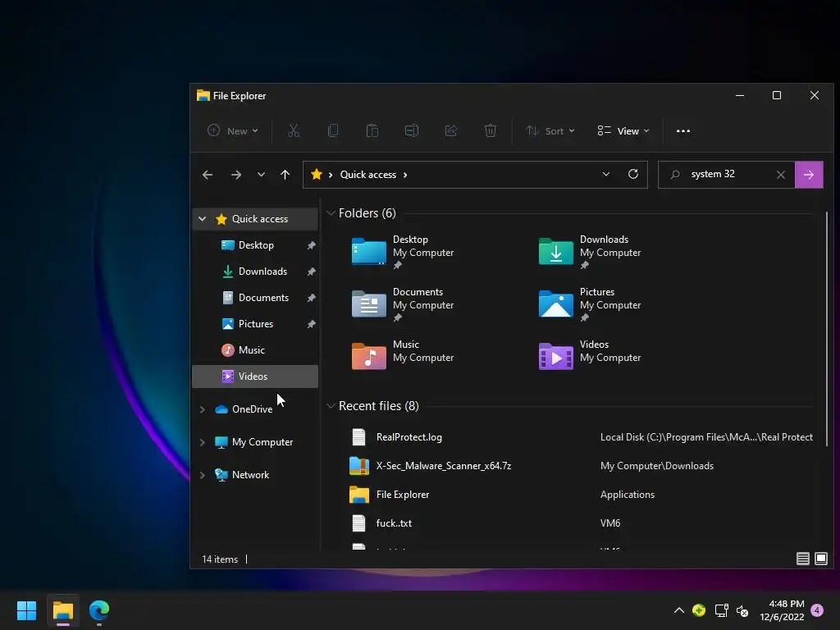840x630 pixels.
Task: Select Pictures in the navigation pane
Action: tap(255, 324)
